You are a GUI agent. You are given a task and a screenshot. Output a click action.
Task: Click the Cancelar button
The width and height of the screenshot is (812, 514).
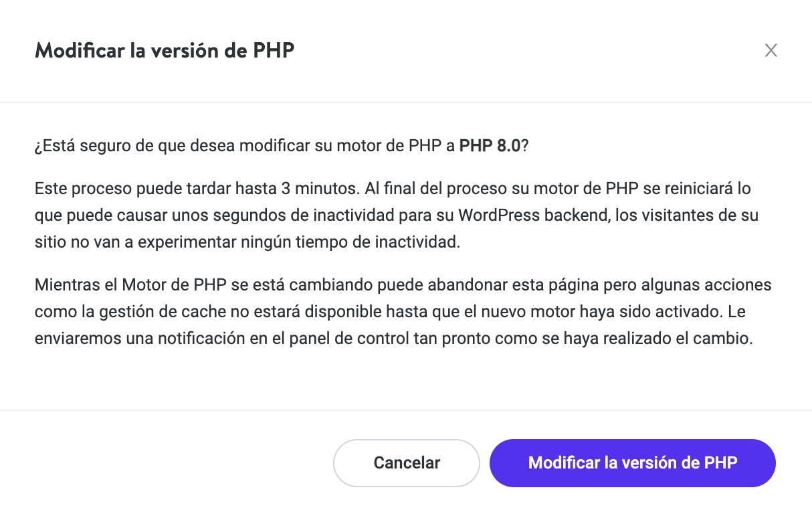[x=407, y=462]
